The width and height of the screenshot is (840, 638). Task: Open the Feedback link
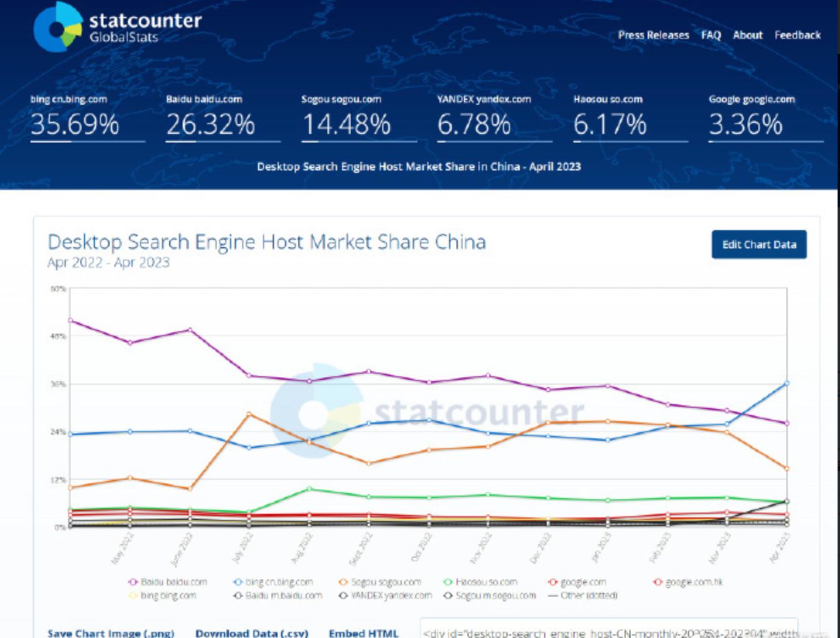[x=797, y=35]
